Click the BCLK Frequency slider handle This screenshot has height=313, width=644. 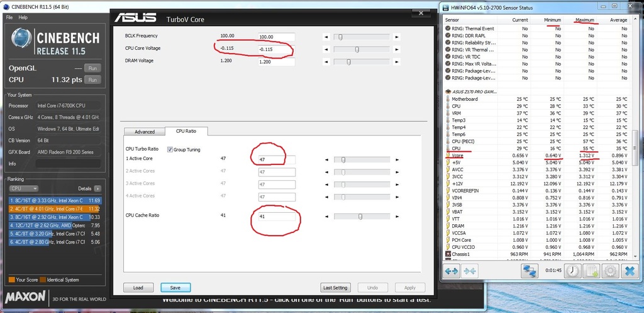coord(340,37)
